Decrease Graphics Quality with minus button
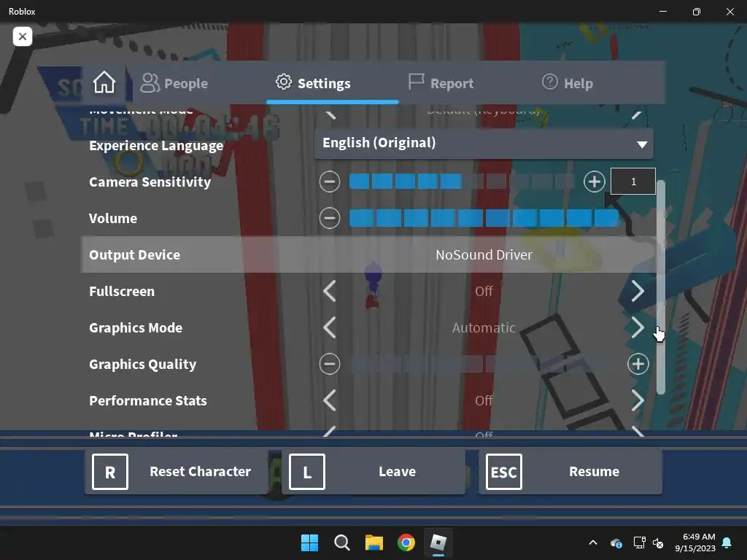This screenshot has height=560, width=747. click(x=330, y=365)
